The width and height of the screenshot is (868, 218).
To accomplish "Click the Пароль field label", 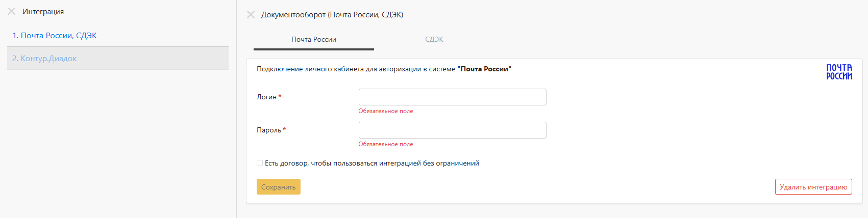I will point(268,130).
